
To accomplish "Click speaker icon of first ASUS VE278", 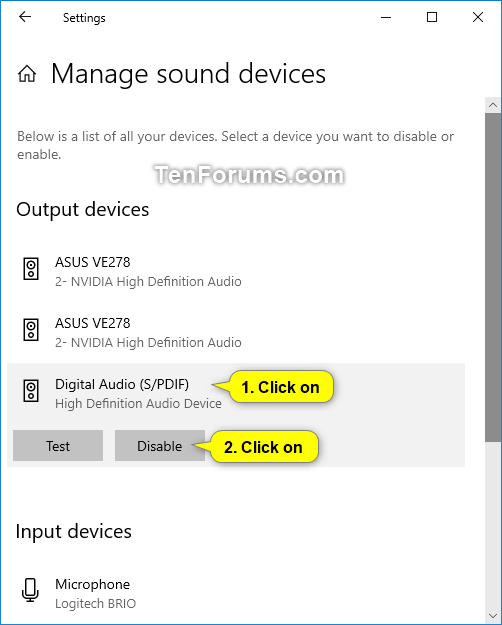I will click(31, 269).
